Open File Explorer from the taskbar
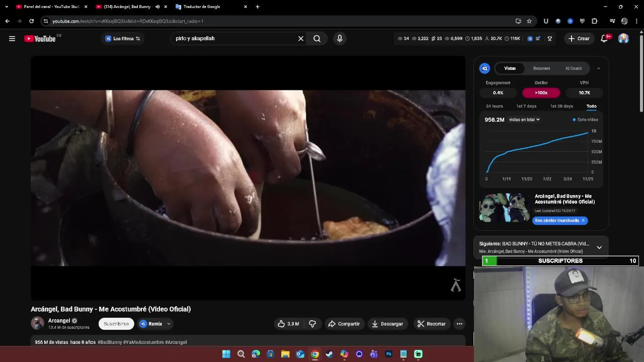 coord(285,354)
